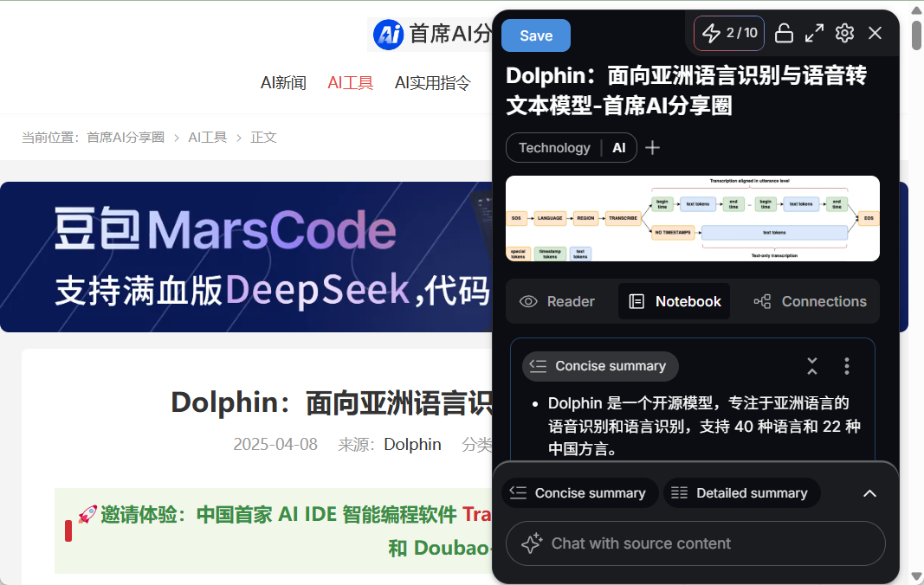
Task: Expand panel with the fullscreen arrows icon
Action: (x=814, y=33)
